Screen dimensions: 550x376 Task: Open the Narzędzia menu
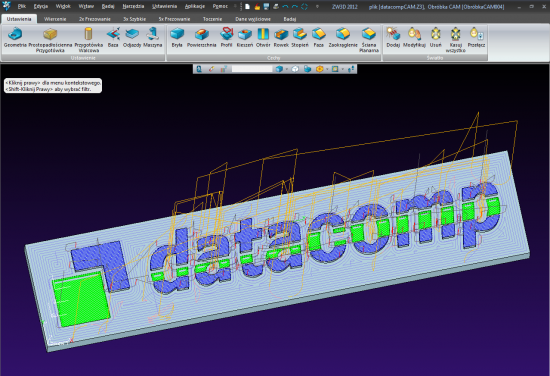tap(133, 6)
